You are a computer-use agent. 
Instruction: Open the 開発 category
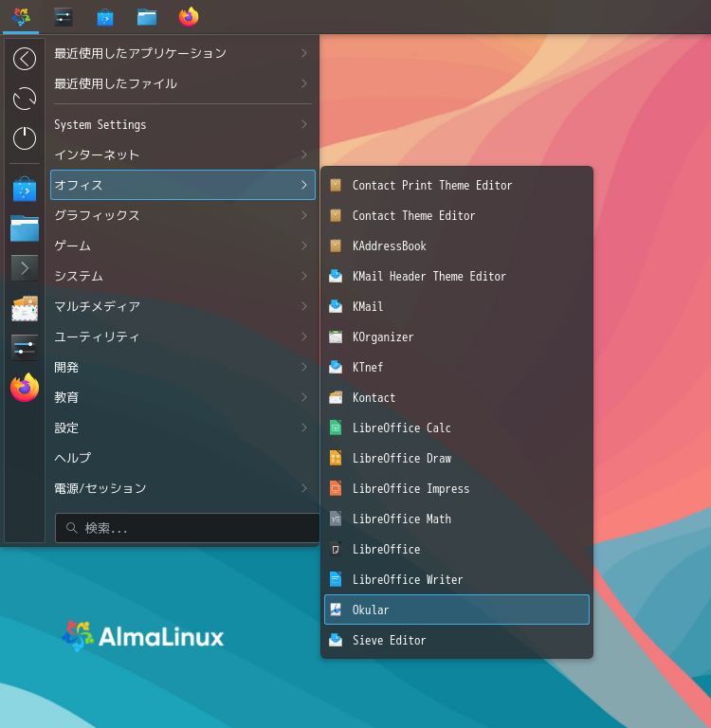pos(183,367)
